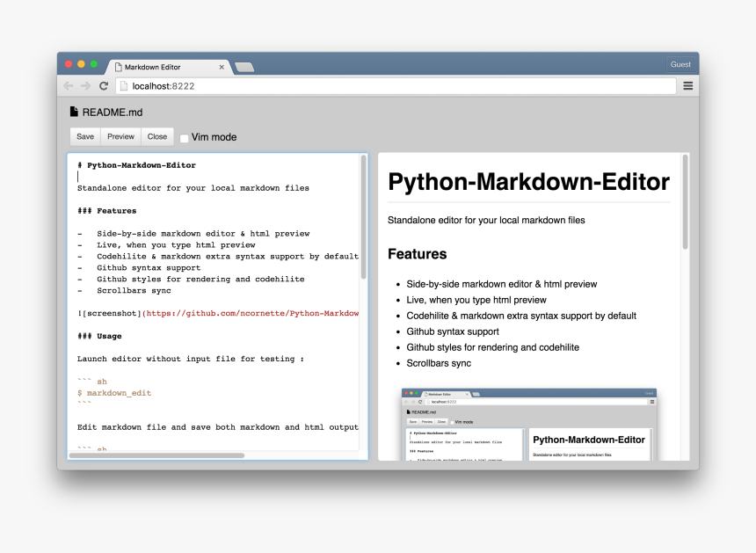This screenshot has width=756, height=553.
Task: Enable the Vim mode checkbox
Action: pos(185,138)
